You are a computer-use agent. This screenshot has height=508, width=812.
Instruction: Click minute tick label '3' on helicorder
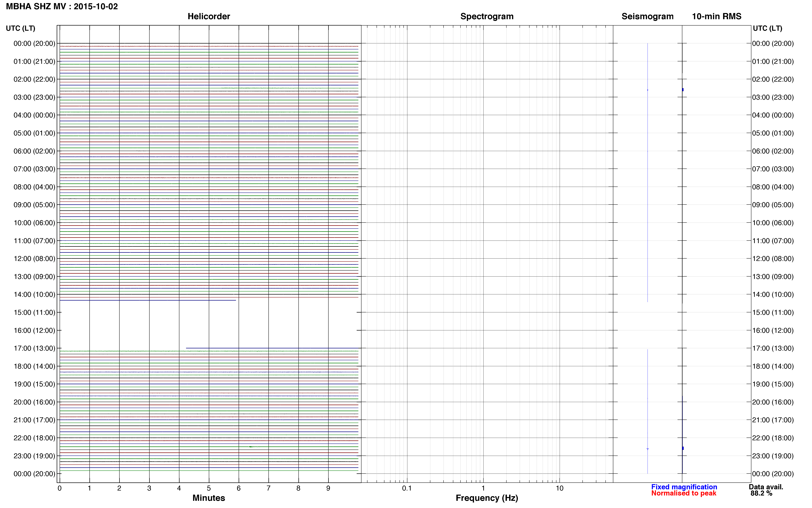click(149, 488)
